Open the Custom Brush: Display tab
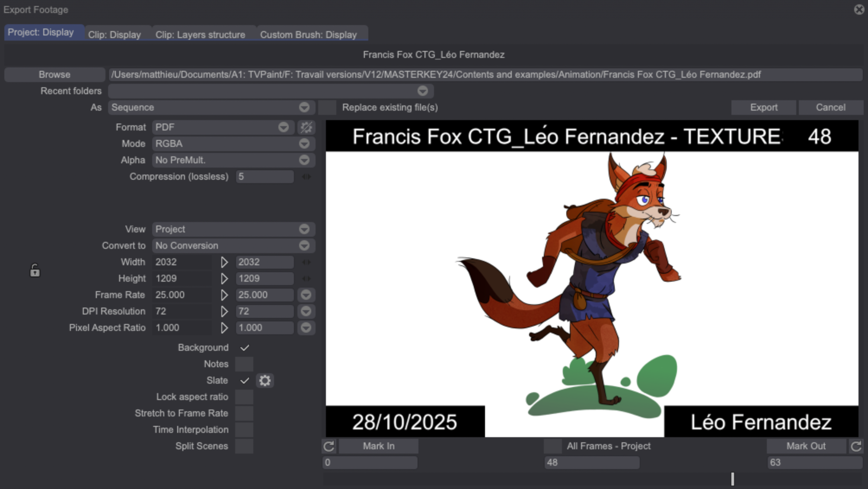 tap(308, 35)
